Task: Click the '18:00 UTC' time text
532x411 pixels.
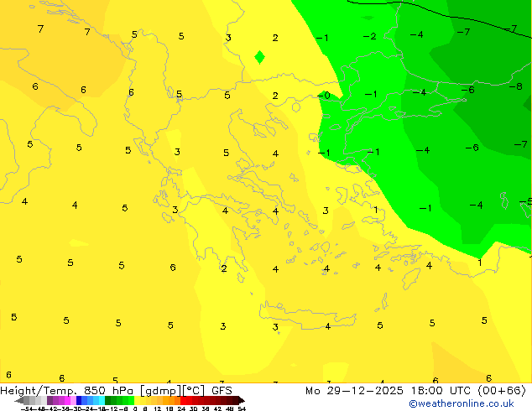Action: coord(441,391)
